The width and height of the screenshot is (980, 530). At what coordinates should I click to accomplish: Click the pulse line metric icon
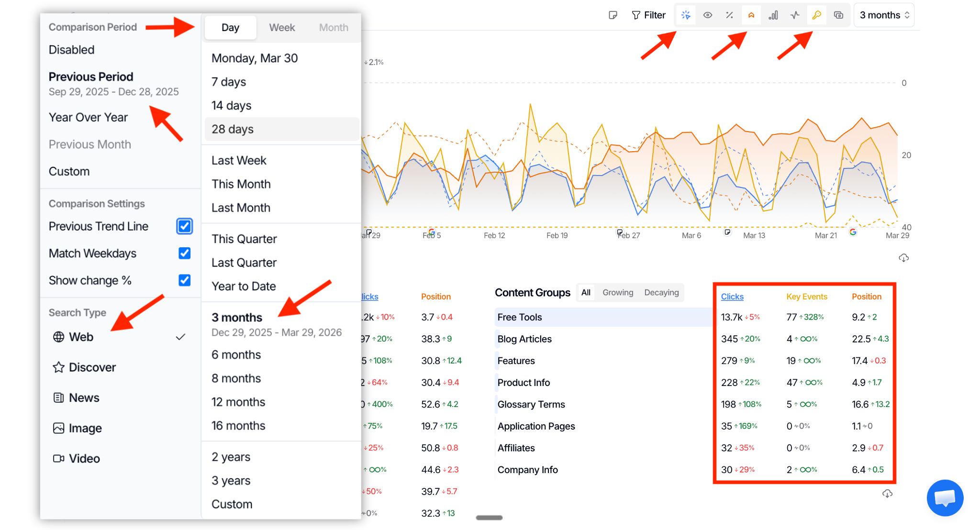795,15
